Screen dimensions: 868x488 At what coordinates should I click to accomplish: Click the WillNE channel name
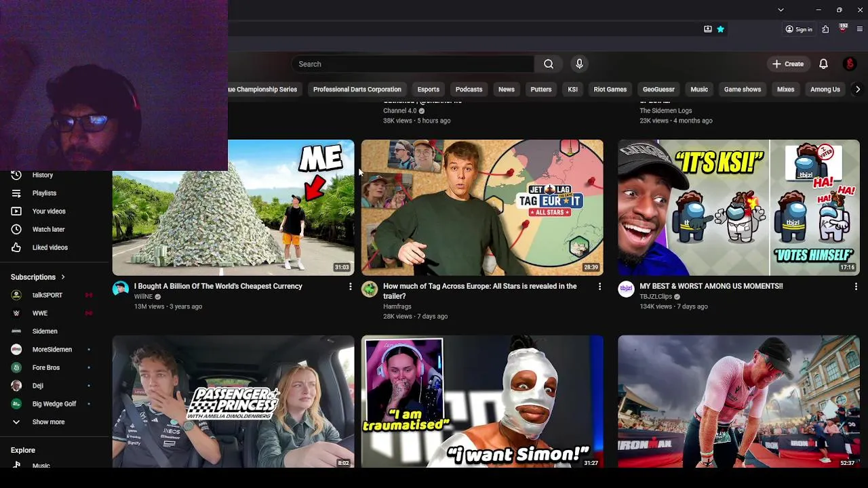143,296
